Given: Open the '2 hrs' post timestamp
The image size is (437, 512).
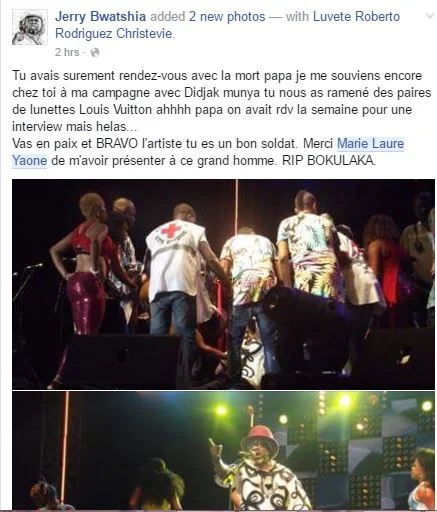Looking at the screenshot, I should [x=67, y=52].
